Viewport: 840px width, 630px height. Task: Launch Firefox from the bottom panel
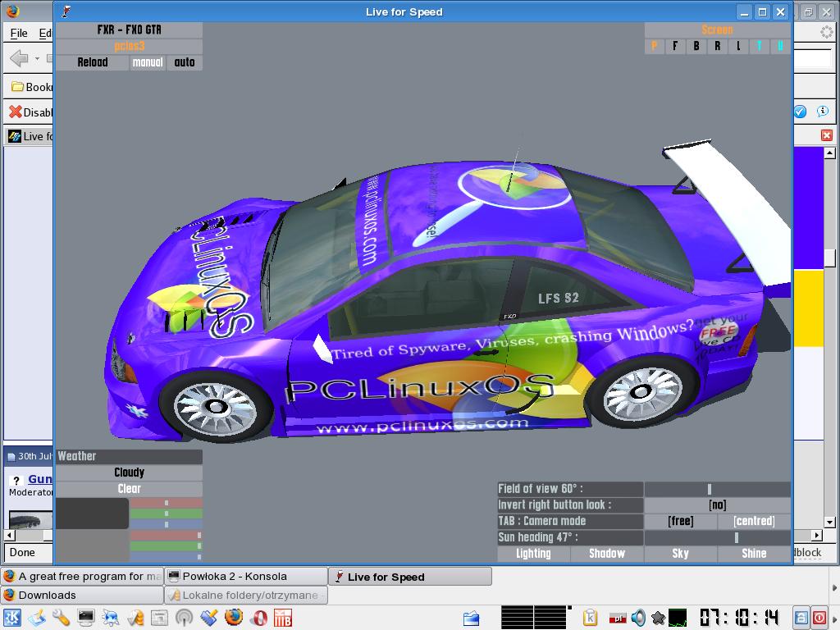click(234, 618)
